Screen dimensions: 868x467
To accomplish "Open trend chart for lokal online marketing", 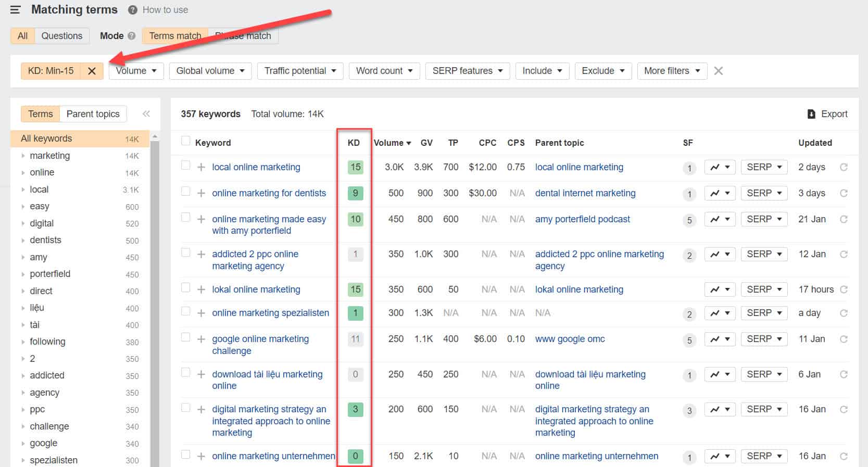I will (x=720, y=289).
